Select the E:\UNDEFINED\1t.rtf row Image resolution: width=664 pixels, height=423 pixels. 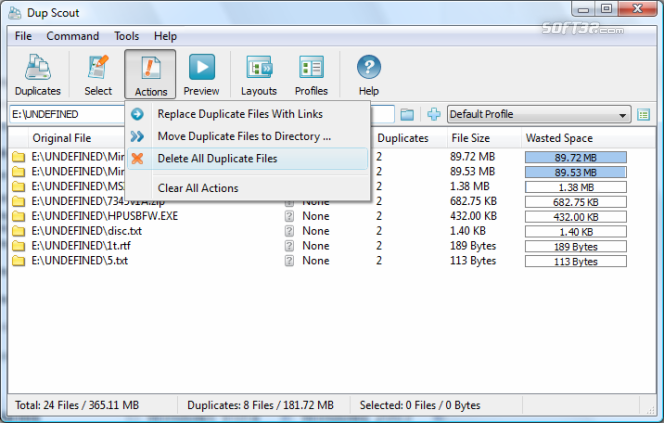tap(332, 246)
